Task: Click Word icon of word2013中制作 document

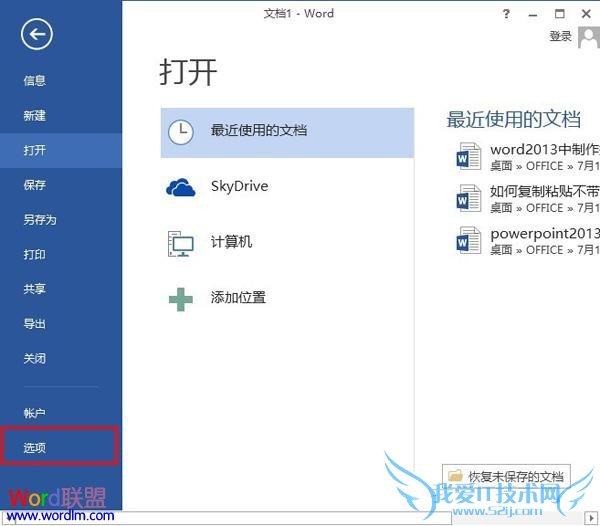Action: coord(469,156)
